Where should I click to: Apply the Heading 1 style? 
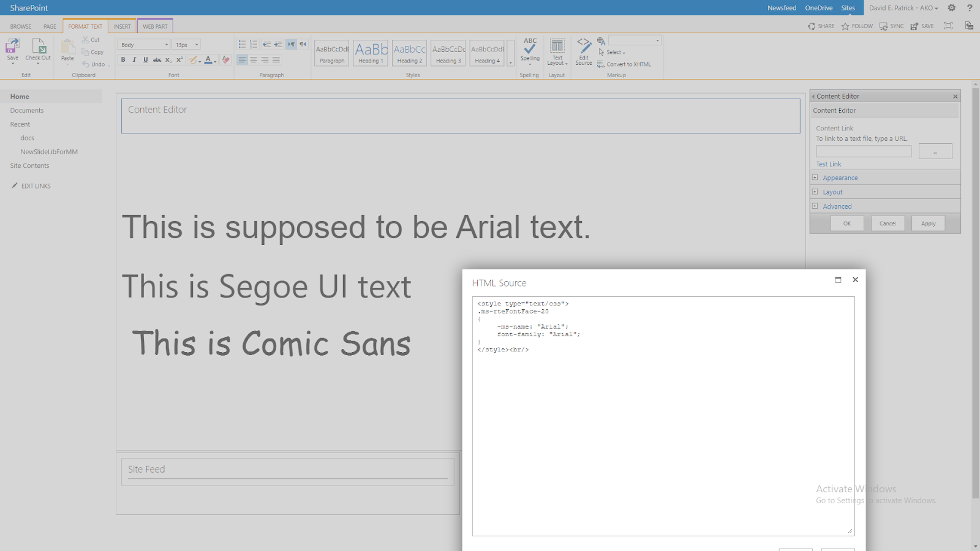pos(371,53)
